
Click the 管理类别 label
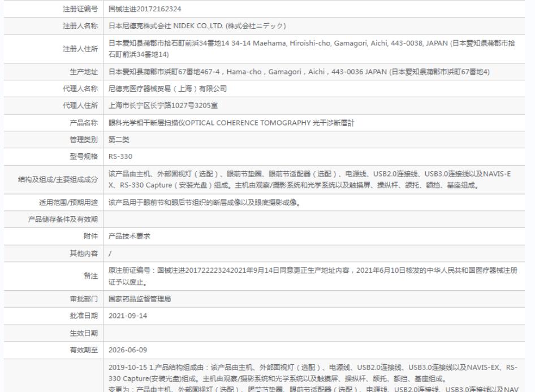(84, 140)
